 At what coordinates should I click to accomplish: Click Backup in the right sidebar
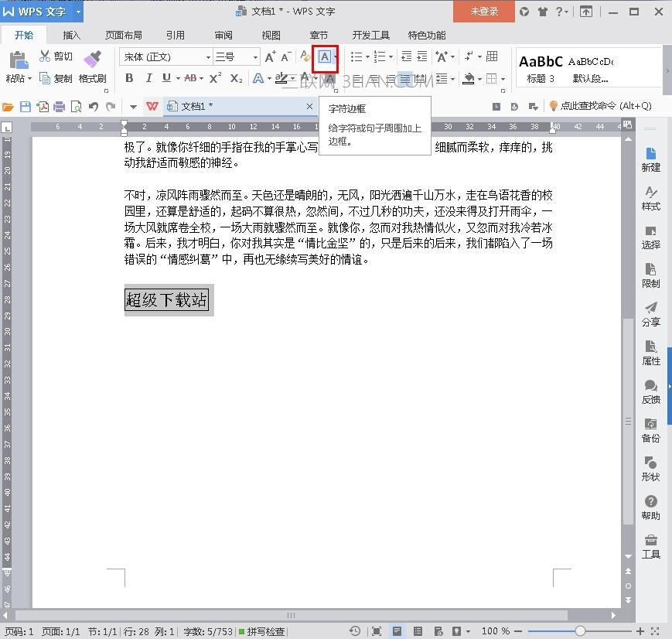[x=650, y=430]
